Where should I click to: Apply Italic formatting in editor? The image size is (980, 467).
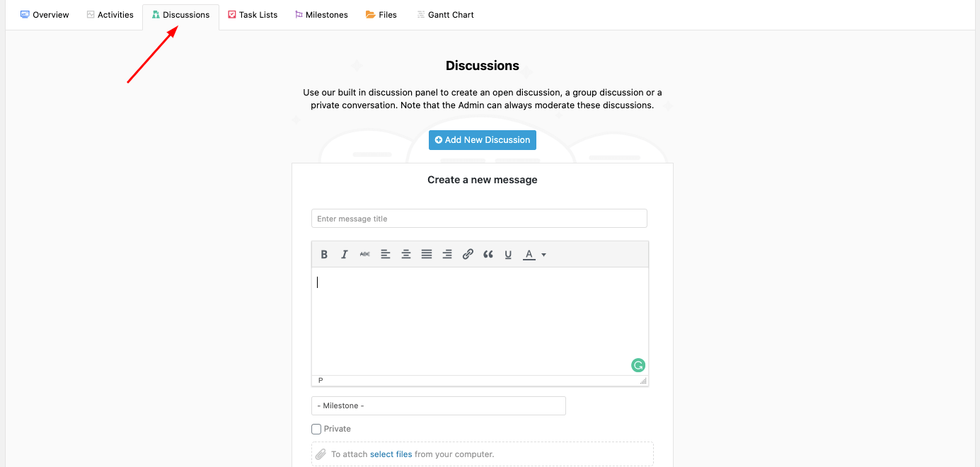345,255
